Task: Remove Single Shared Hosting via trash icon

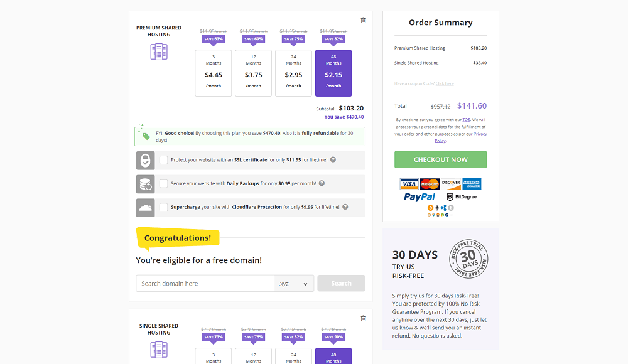Action: [363, 318]
